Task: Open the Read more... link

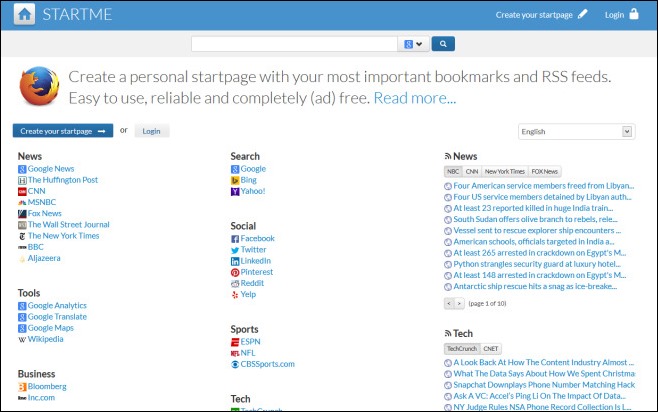Action: (414, 98)
